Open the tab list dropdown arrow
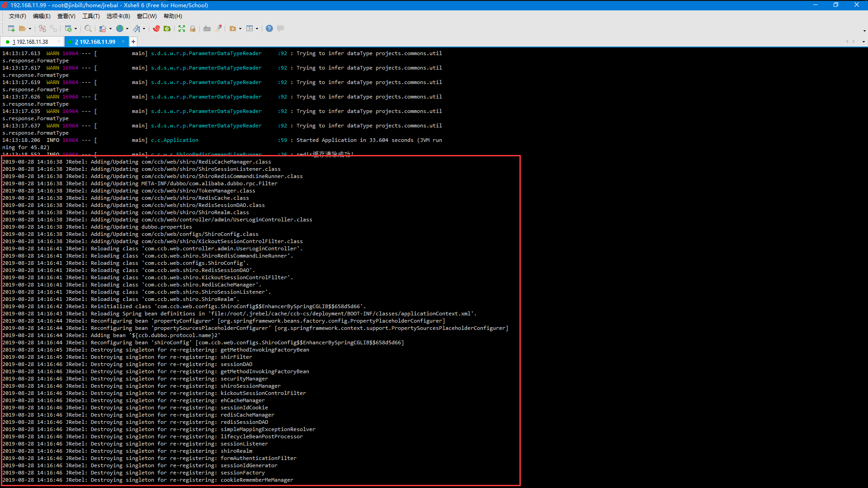Image resolution: width=868 pixels, height=488 pixels. 863,42
